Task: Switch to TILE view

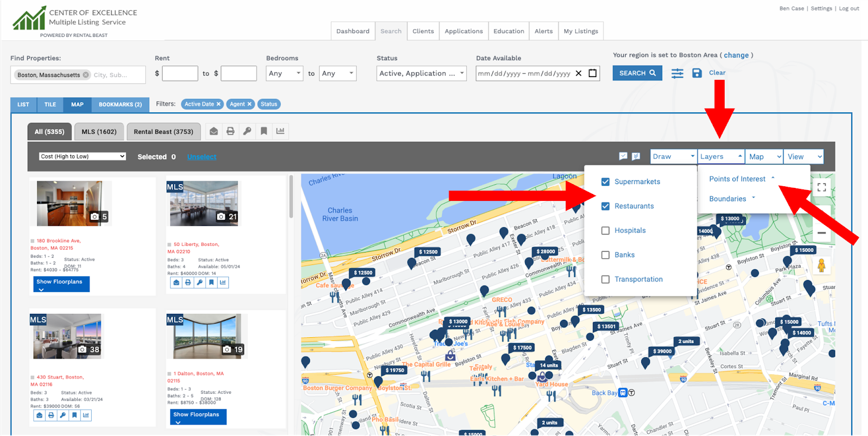Action: (x=50, y=105)
